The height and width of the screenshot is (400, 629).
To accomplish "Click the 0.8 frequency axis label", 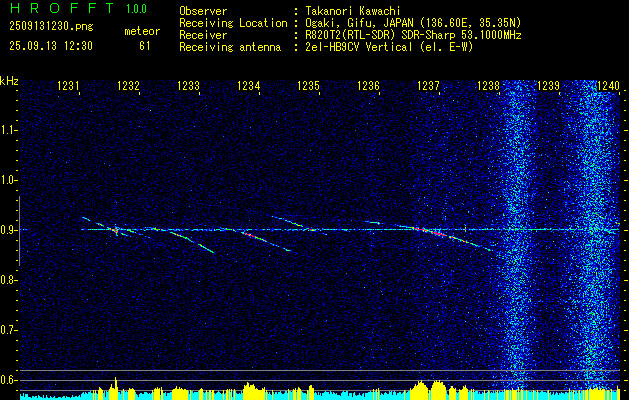I will click(7, 280).
